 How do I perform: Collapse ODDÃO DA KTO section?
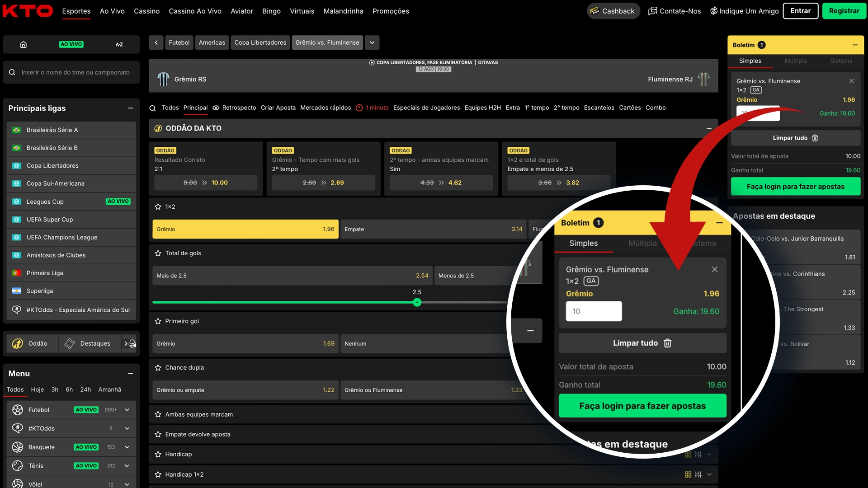click(709, 128)
